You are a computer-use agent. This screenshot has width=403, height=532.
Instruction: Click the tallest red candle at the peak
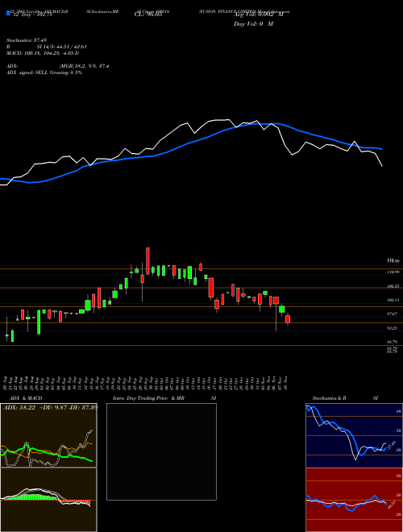click(x=147, y=261)
